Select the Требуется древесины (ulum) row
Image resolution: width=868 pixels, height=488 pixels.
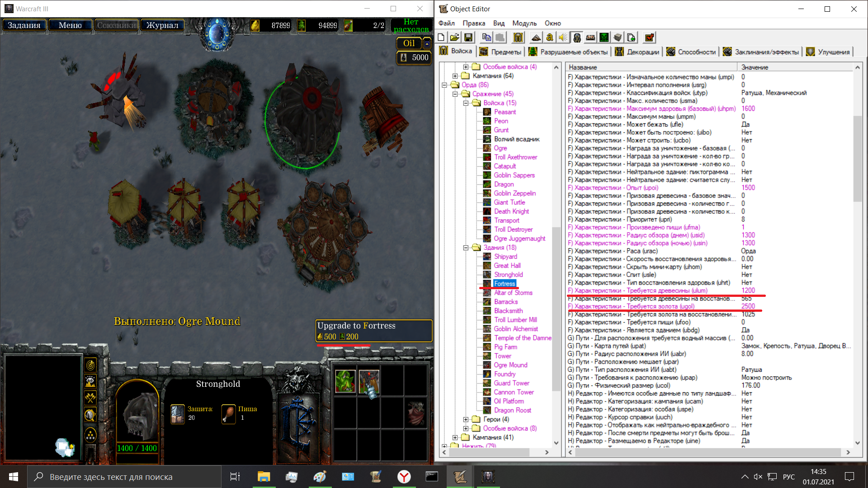click(709, 291)
